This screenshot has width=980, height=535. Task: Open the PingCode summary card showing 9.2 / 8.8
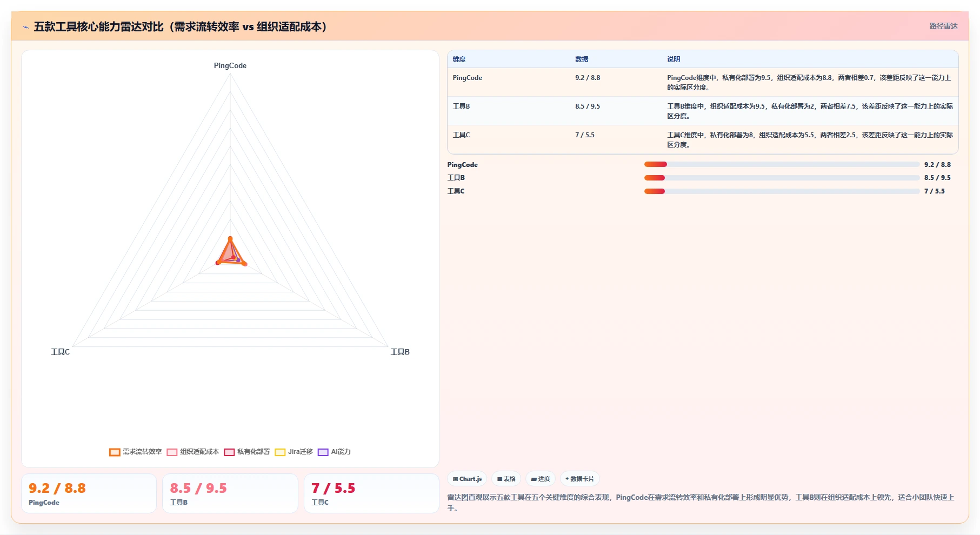(89, 493)
